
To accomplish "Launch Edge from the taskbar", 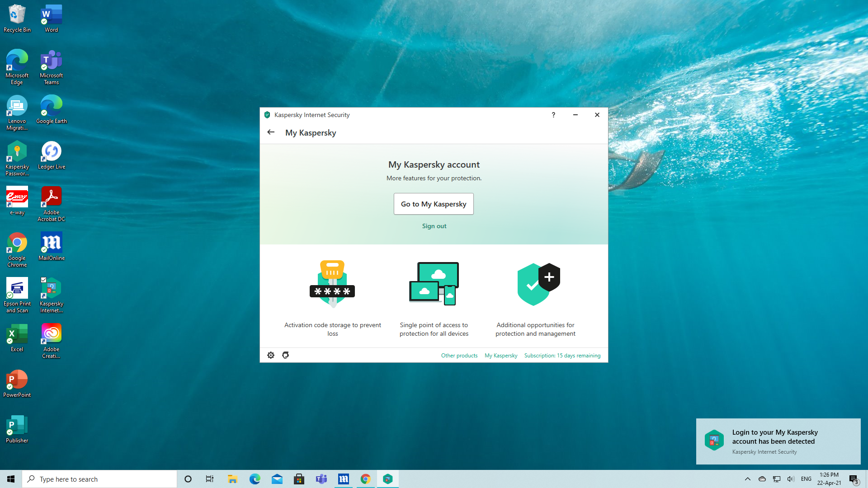I will [x=255, y=479].
